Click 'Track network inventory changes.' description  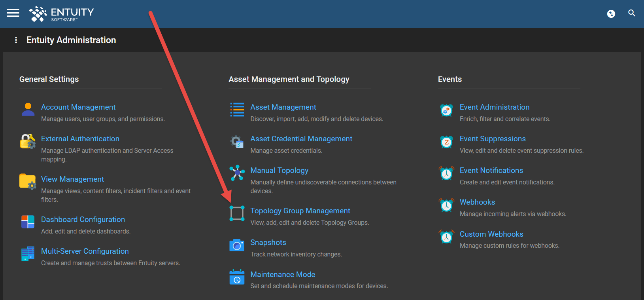296,254
